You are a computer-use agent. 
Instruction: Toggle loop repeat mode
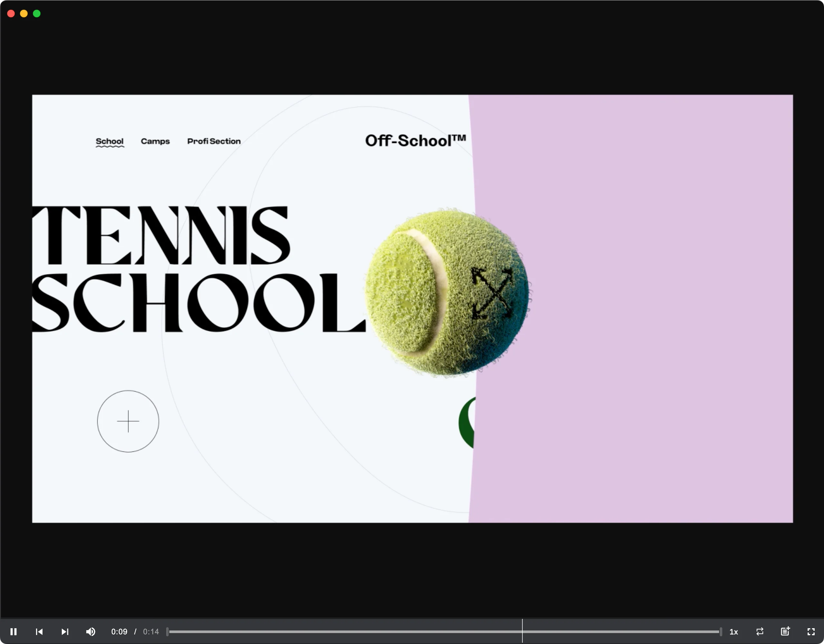(x=760, y=631)
